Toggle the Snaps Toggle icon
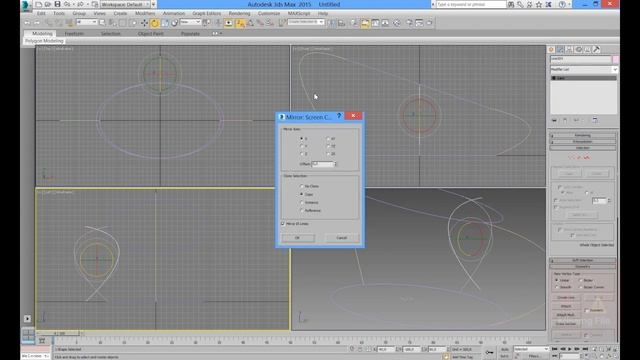 point(240,23)
